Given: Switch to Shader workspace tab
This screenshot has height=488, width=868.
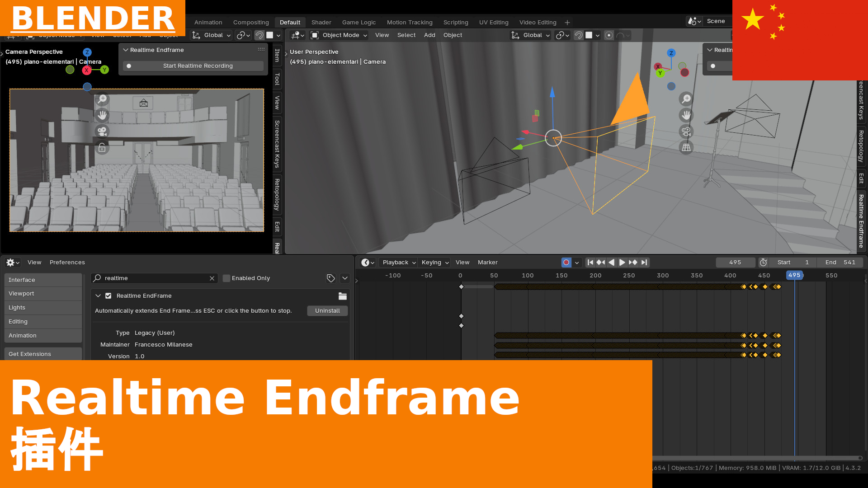Looking at the screenshot, I should click(321, 23).
